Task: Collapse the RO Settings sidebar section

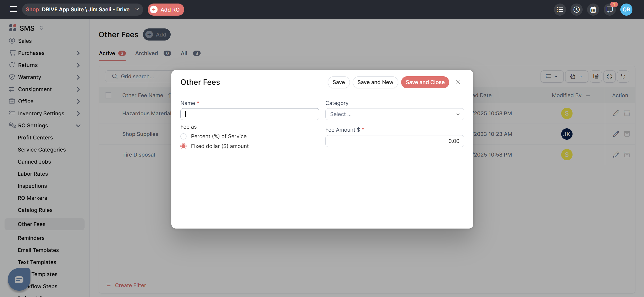Action: 78,126
